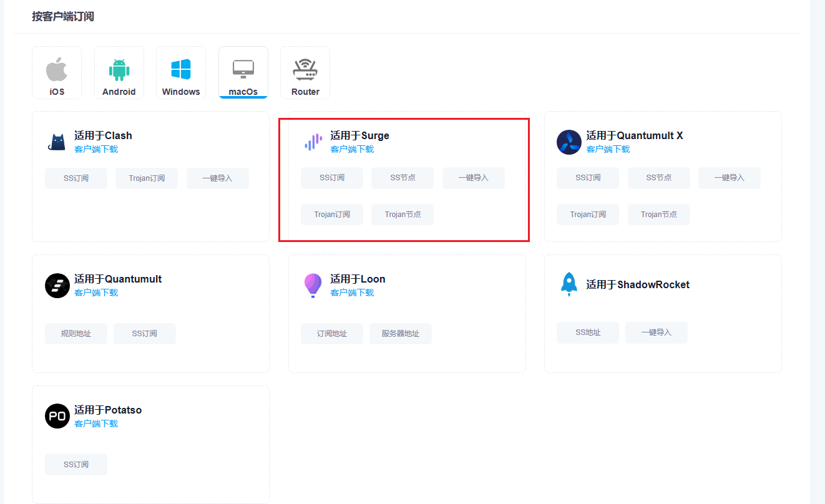Click the Clash cat icon
This screenshot has width=825, height=504.
(x=57, y=142)
